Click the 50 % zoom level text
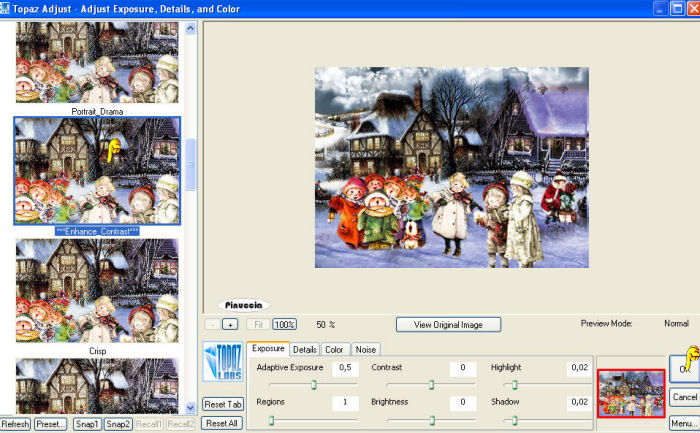This screenshot has height=433, width=700. click(325, 325)
